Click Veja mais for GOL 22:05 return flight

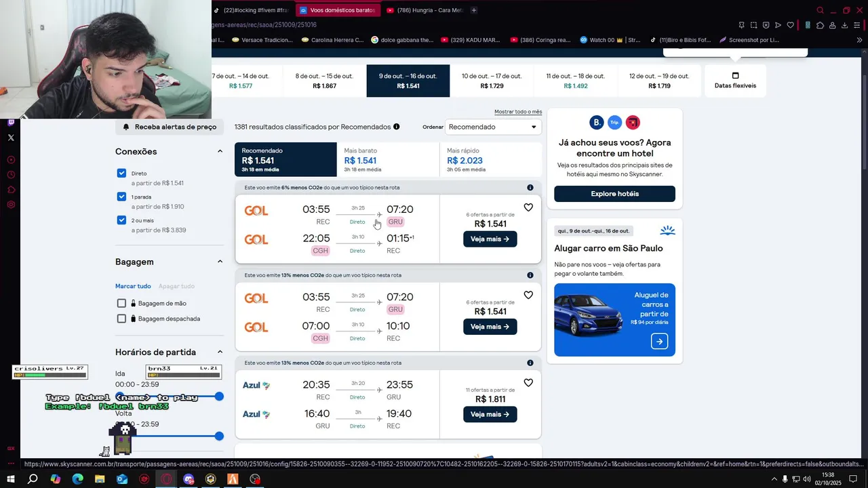[x=490, y=239]
